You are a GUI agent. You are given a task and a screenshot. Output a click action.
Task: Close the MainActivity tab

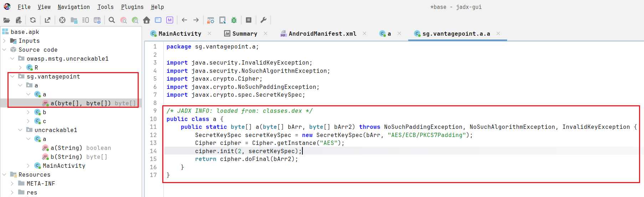(209, 34)
